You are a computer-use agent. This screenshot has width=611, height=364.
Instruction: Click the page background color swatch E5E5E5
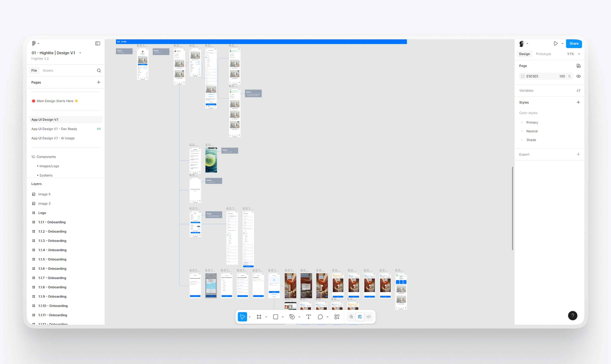(x=523, y=76)
